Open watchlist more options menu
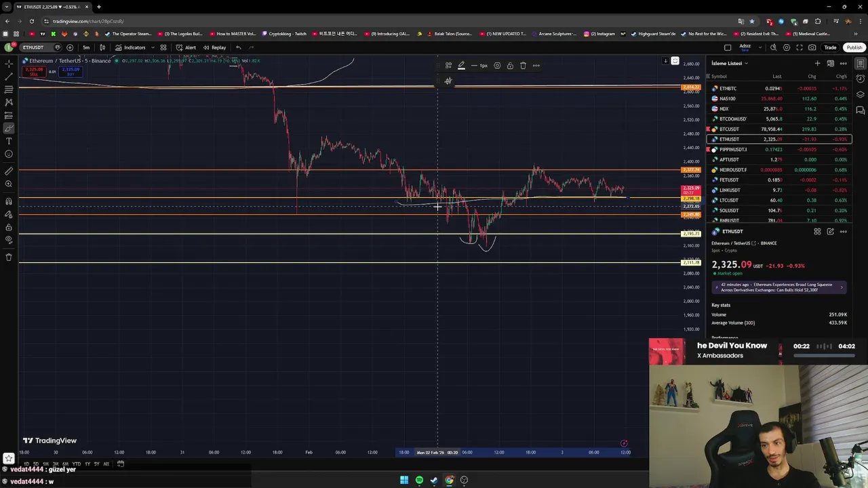868x488 pixels. (843, 64)
